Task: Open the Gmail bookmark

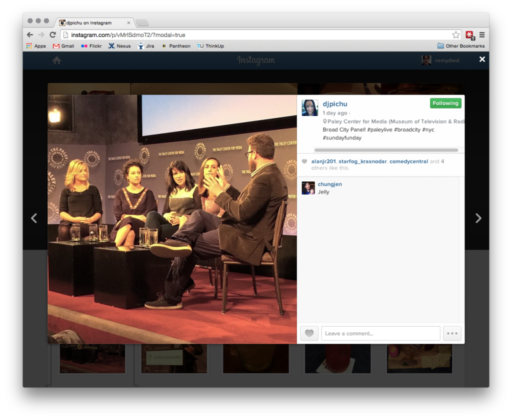Action: (x=63, y=46)
